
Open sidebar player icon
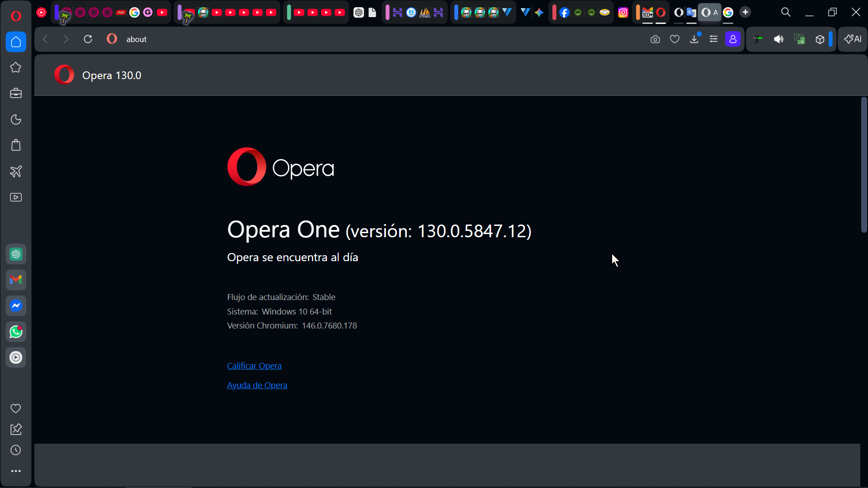[x=16, y=357]
